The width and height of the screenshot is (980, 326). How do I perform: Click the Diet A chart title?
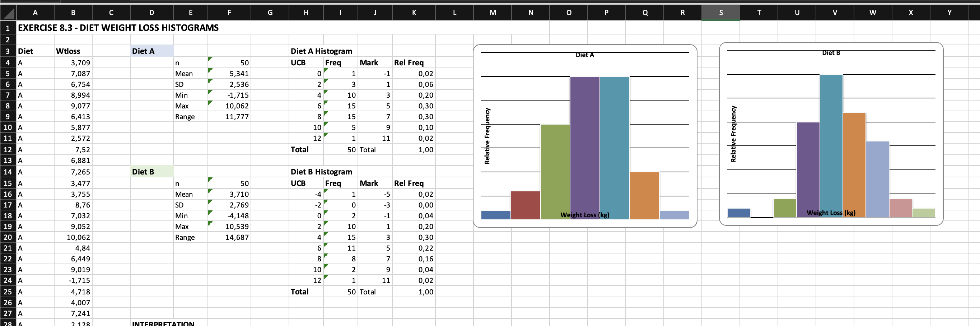585,55
